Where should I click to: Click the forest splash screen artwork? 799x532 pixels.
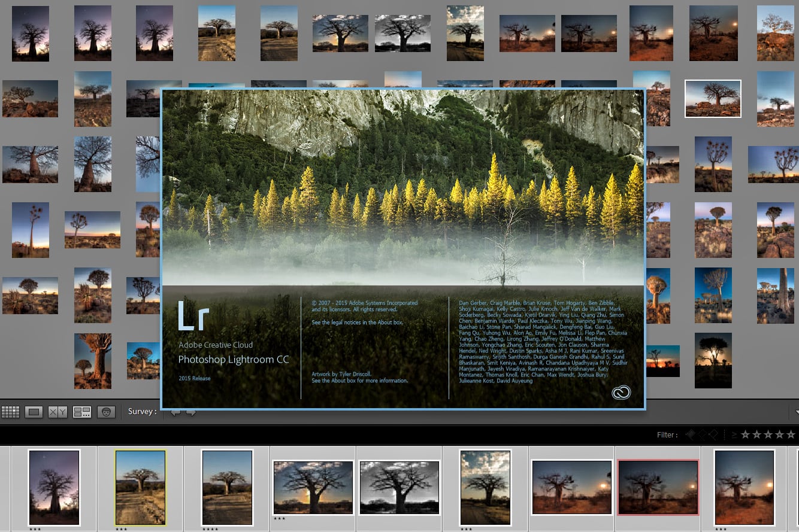point(403,189)
